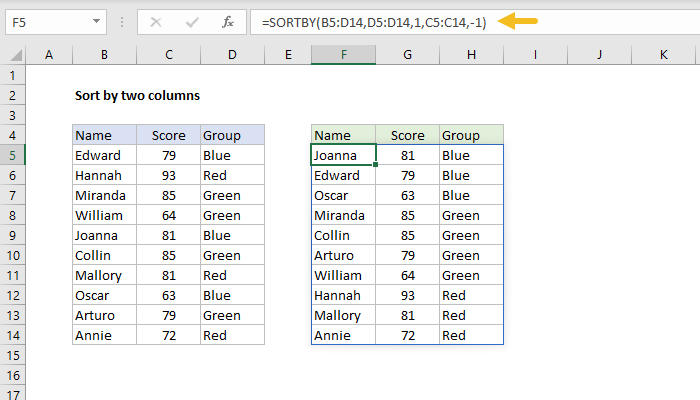
Task: Open the Insert Function fx icon
Action: [x=228, y=22]
